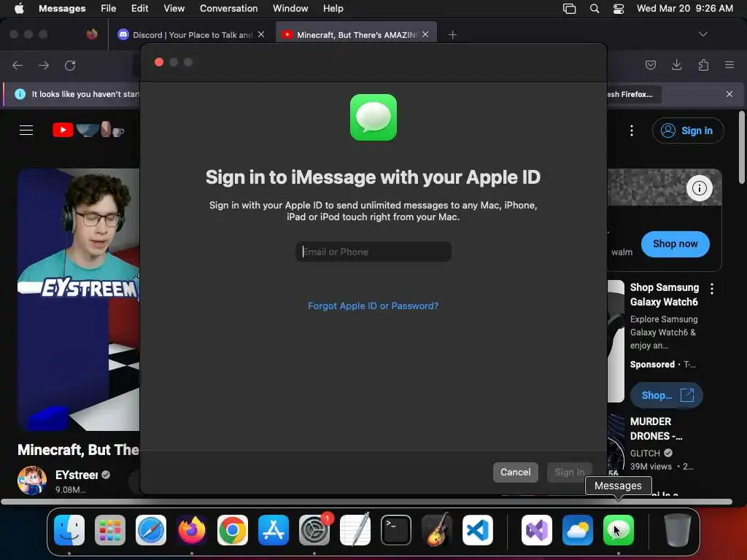Click Forgot Apple ID or Password link

point(373,306)
